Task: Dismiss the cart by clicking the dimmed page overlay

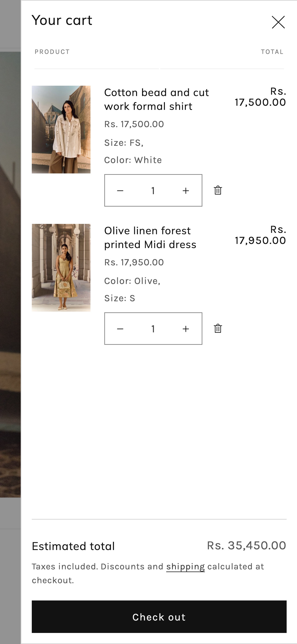Action: [x=10, y=322]
